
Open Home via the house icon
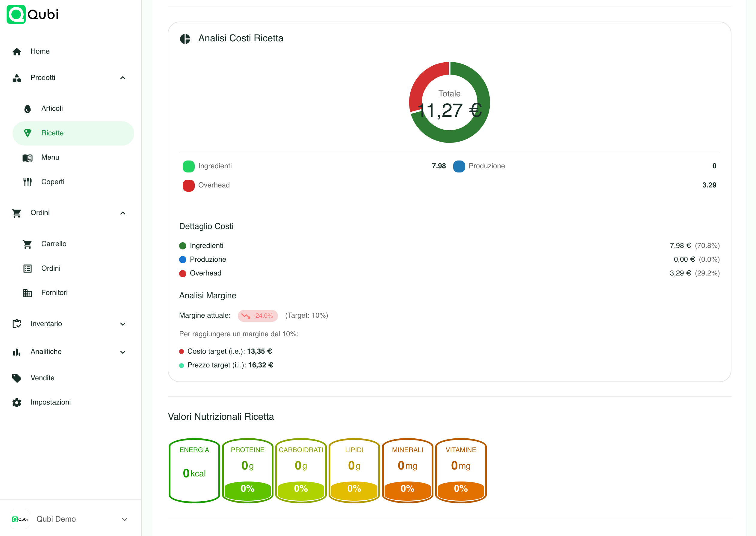17,52
